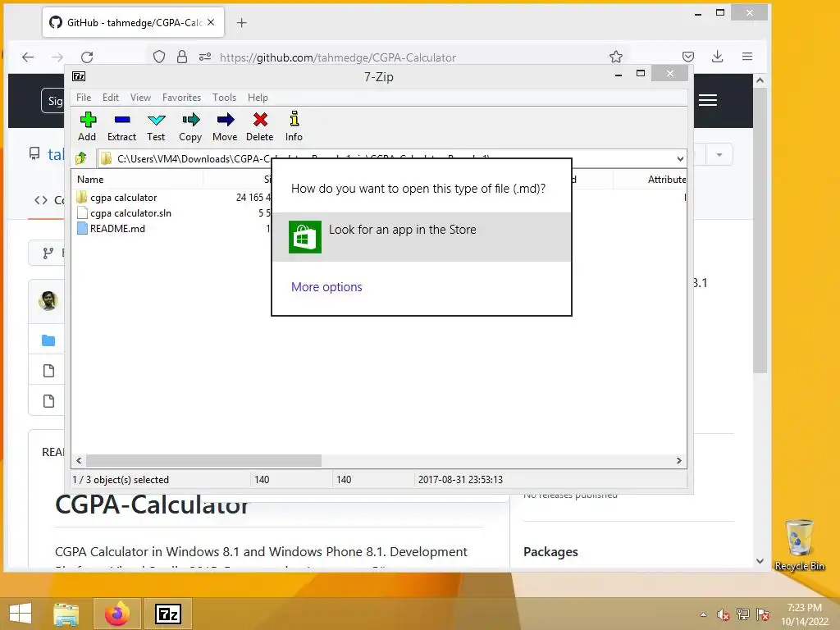The width and height of the screenshot is (840, 630).
Task: Open the Help menu in 7-Zip
Action: (x=258, y=98)
